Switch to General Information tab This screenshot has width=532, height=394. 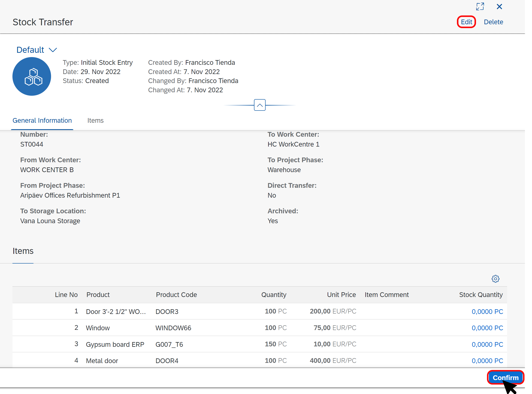coord(42,121)
